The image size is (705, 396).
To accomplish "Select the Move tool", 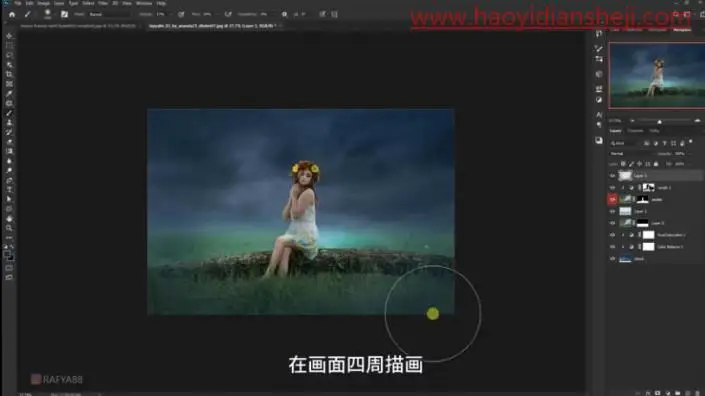I will tap(9, 36).
